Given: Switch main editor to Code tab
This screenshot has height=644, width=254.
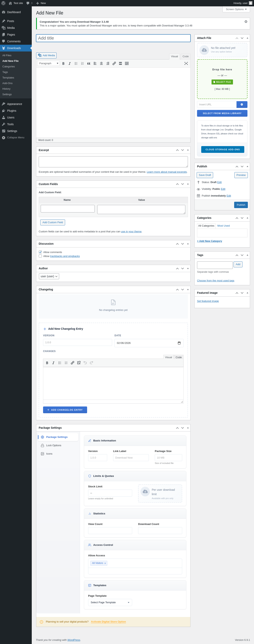Looking at the screenshot, I should pos(185,56).
